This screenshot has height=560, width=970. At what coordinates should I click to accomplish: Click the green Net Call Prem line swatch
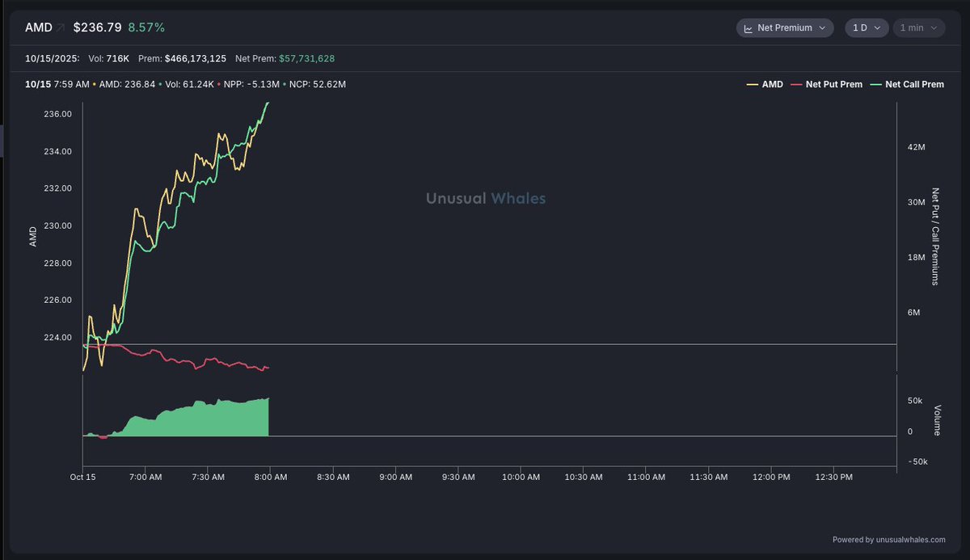tap(875, 84)
